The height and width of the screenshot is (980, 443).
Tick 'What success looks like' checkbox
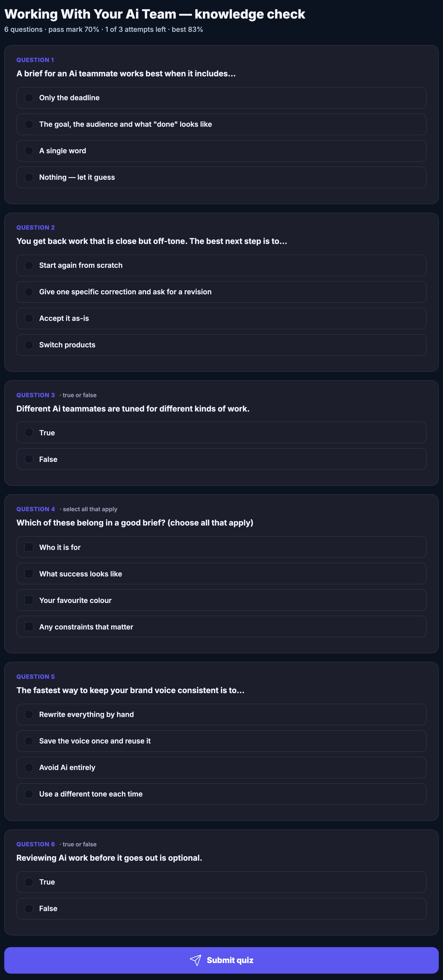pyautogui.click(x=221, y=574)
